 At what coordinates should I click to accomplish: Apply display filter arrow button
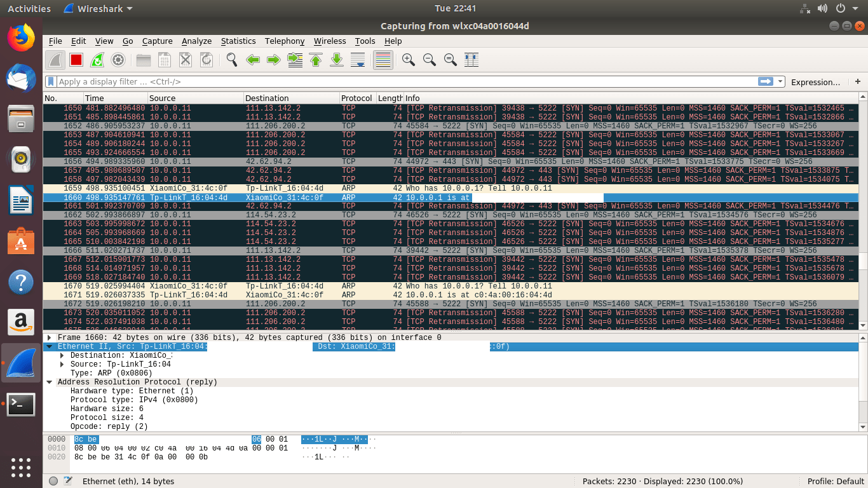pyautogui.click(x=766, y=81)
